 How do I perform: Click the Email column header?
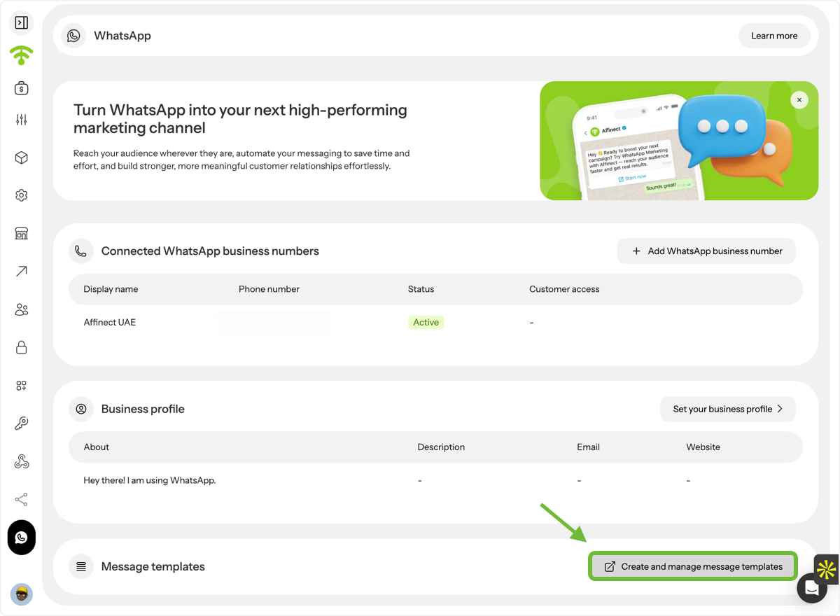click(x=588, y=447)
